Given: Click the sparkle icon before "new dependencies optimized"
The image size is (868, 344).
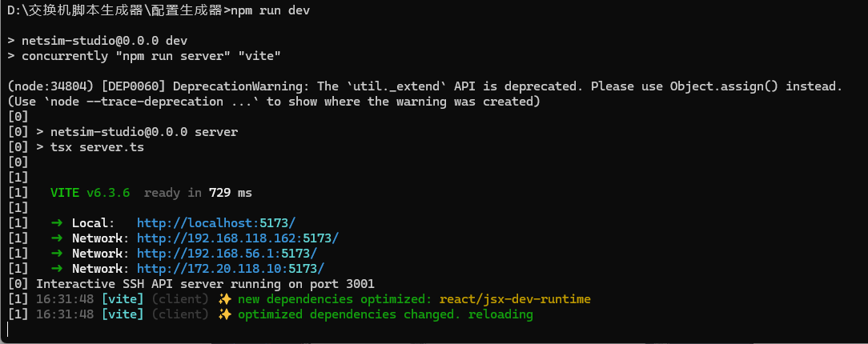Looking at the screenshot, I should click(225, 299).
